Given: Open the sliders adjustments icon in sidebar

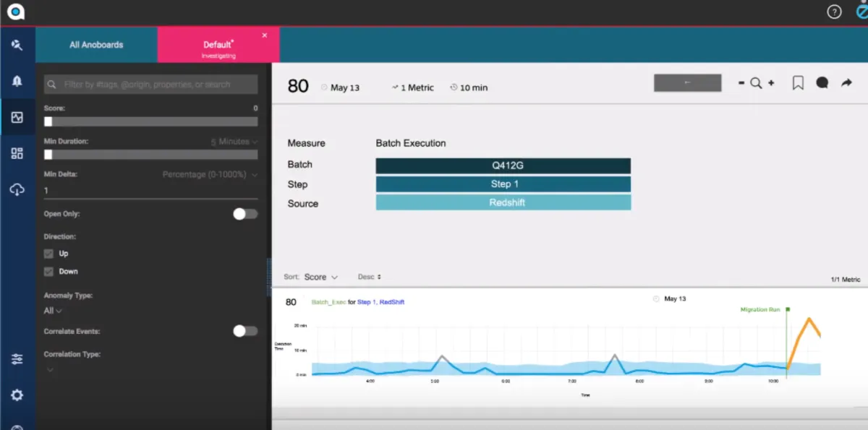Looking at the screenshot, I should pyautogui.click(x=17, y=359).
